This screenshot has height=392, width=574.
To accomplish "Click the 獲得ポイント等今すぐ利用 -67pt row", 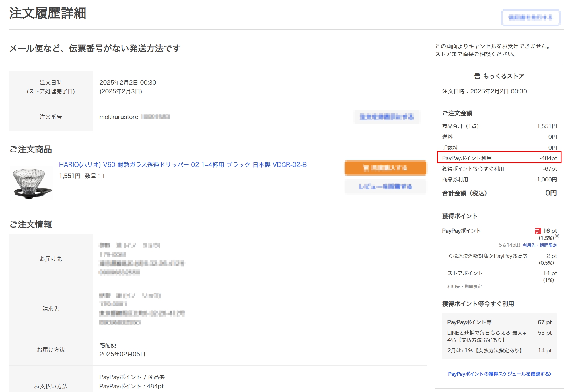I will tap(499, 169).
